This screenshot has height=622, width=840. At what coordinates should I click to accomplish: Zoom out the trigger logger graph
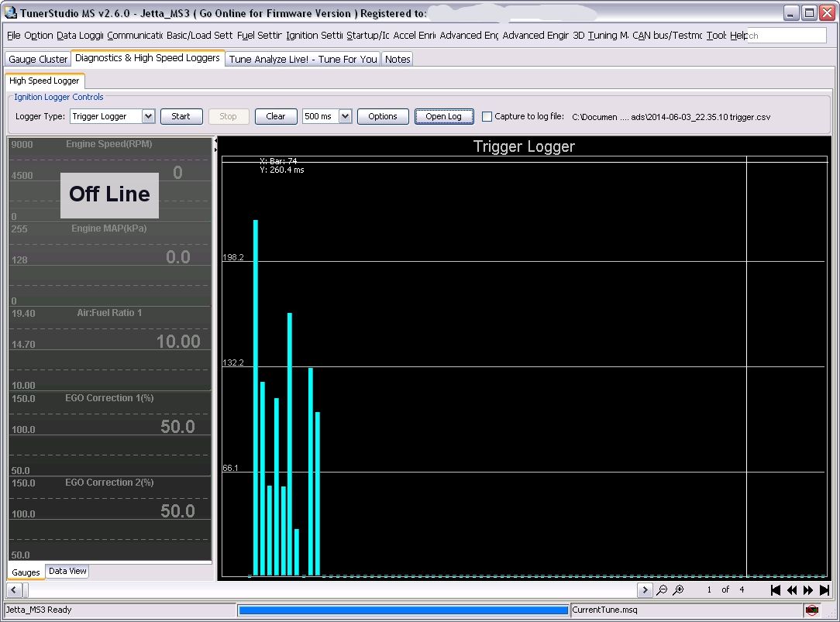click(662, 590)
